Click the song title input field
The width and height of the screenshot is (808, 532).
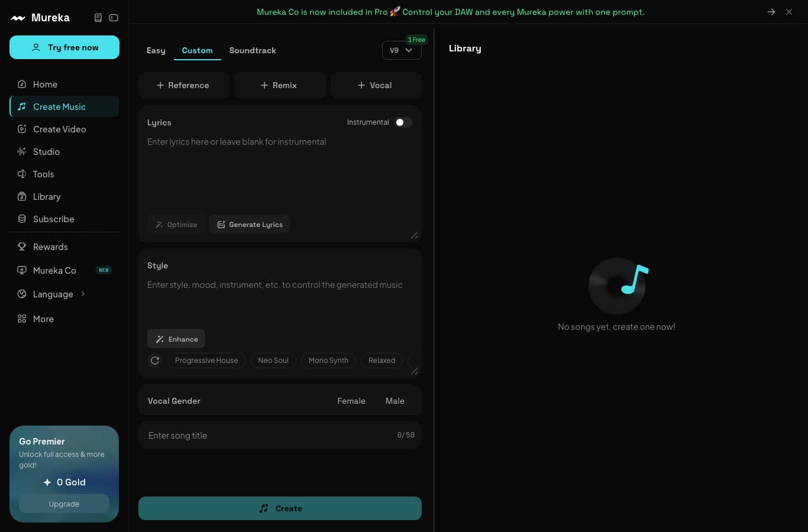(x=280, y=435)
